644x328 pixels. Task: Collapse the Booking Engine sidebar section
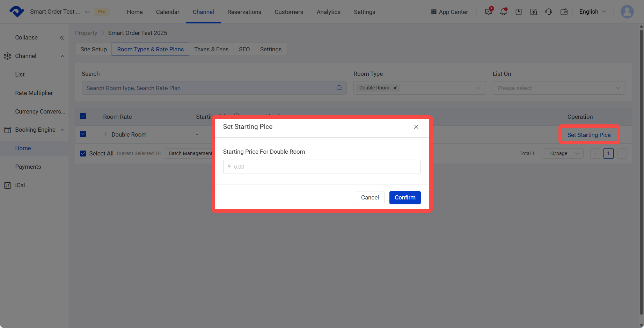[x=63, y=130]
